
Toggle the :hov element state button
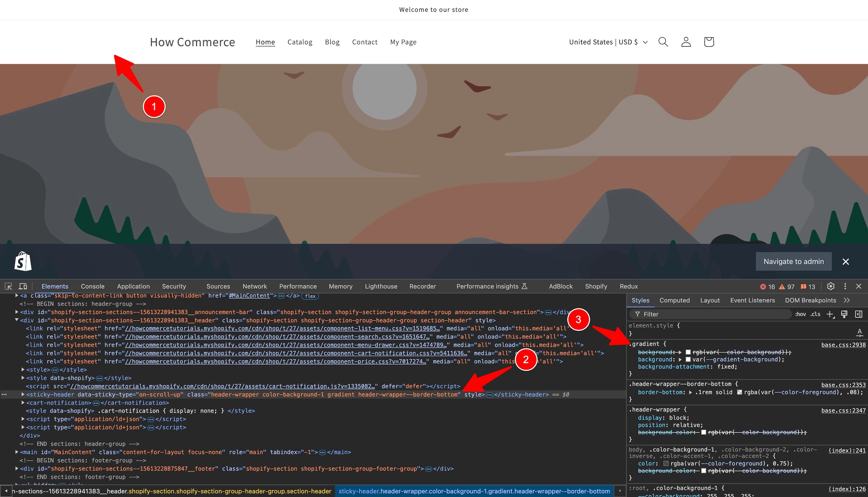800,314
